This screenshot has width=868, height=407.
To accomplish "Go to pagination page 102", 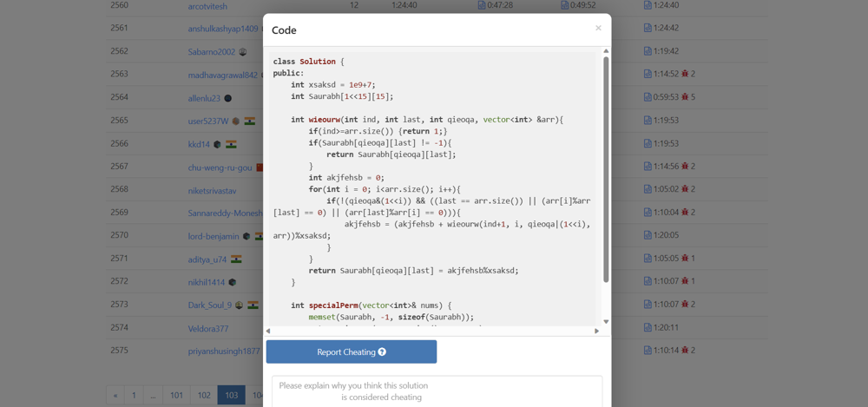I will 204,395.
